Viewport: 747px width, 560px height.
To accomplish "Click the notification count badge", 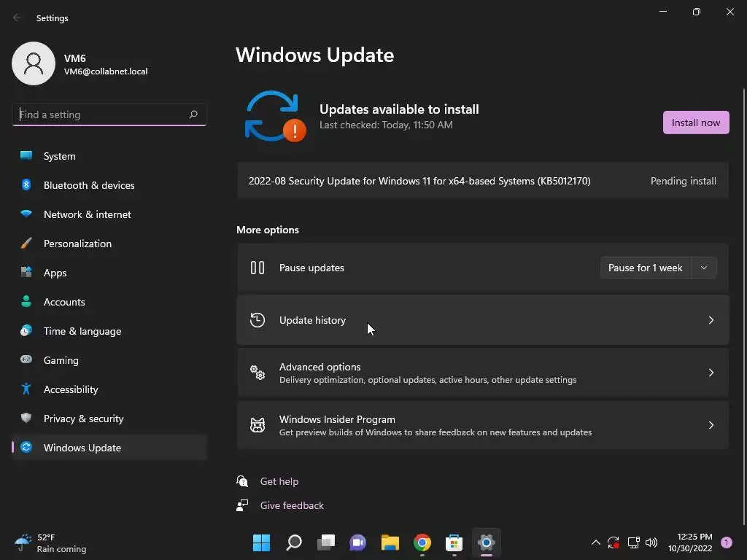I will tap(727, 542).
